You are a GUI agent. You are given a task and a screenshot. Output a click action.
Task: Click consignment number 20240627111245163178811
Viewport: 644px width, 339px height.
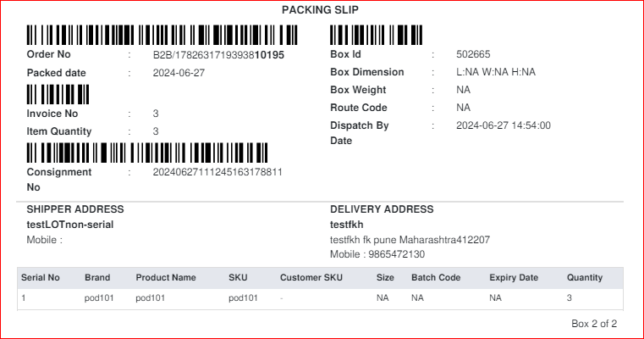217,172
